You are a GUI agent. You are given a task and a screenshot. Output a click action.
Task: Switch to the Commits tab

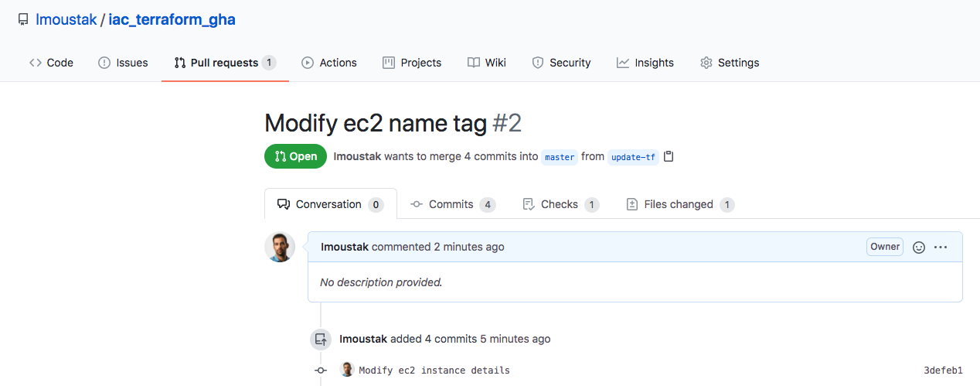pyautogui.click(x=453, y=204)
